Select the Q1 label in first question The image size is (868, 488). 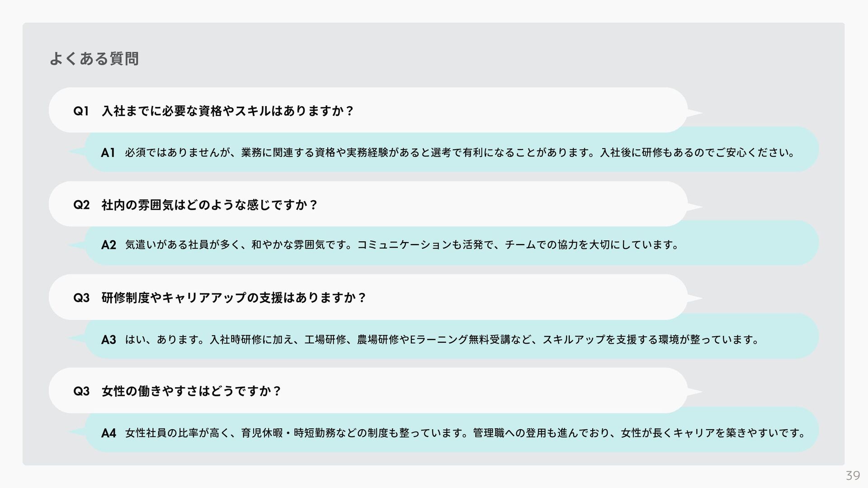[x=81, y=111]
